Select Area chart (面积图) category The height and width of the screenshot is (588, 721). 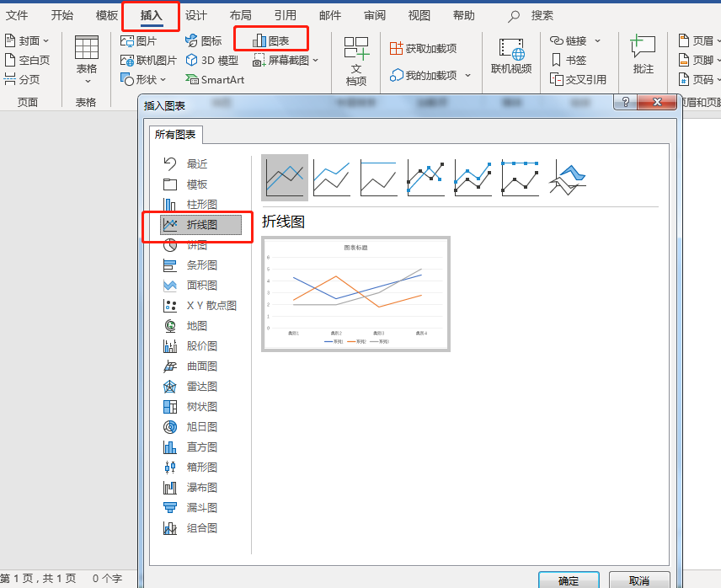point(190,286)
